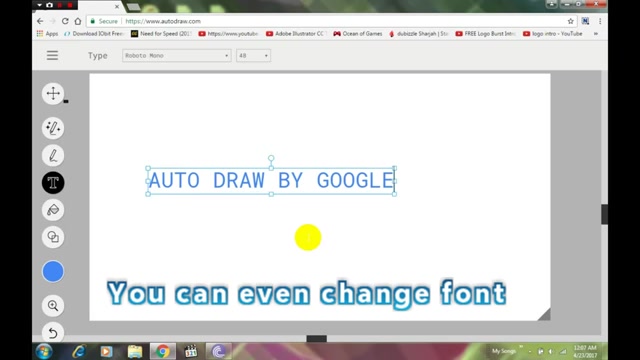Click the taskbar clock showing 12:07 AM
The width and height of the screenshot is (640, 360).
(585, 351)
